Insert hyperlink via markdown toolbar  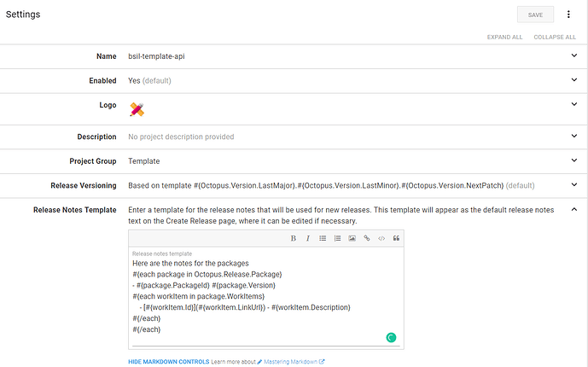[x=367, y=238]
